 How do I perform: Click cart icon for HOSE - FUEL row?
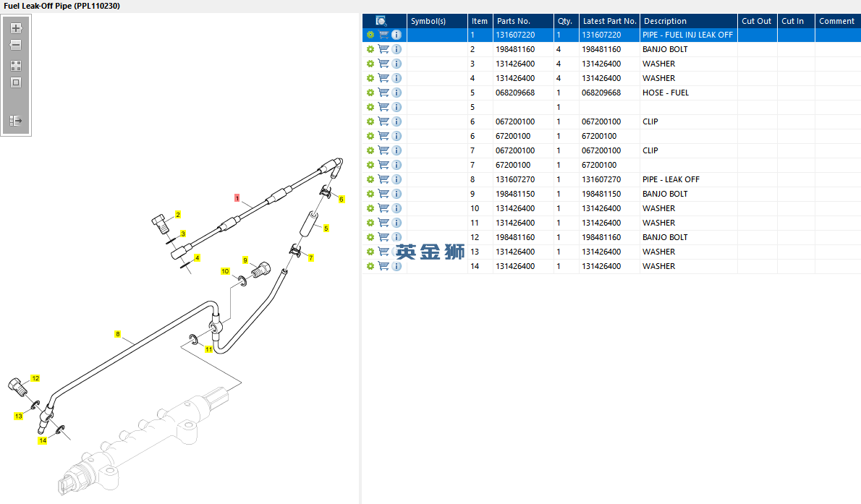(x=383, y=93)
